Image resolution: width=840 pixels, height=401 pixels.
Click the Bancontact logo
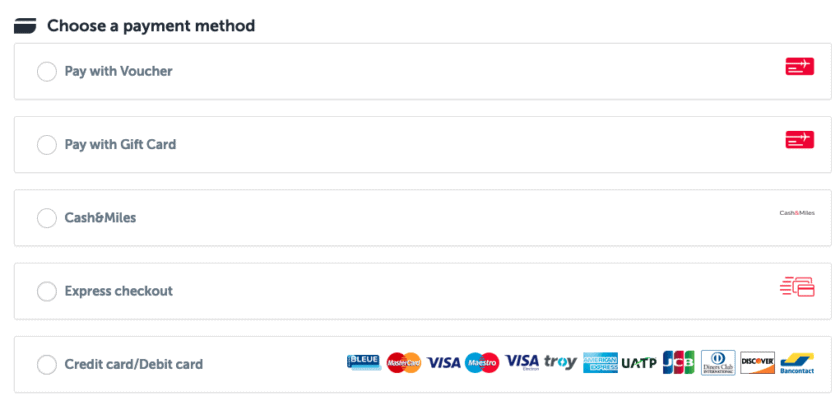[x=797, y=362]
